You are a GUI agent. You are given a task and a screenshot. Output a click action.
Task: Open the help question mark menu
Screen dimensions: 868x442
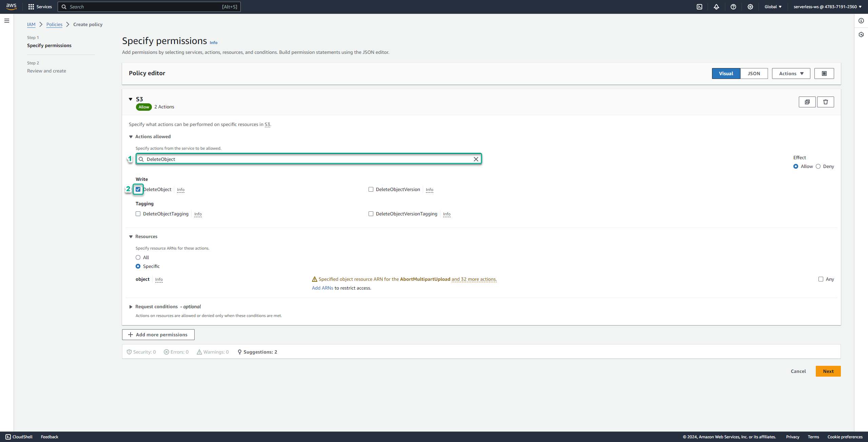coord(733,7)
